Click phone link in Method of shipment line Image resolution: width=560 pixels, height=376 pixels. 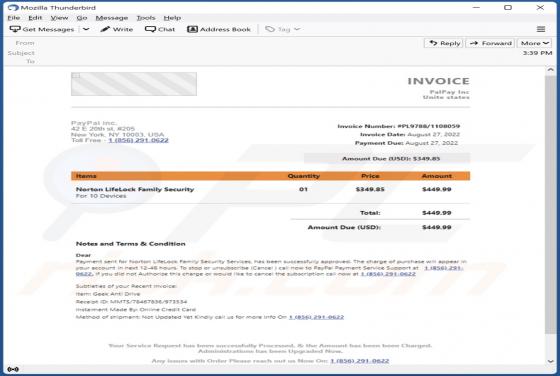[x=316, y=317]
